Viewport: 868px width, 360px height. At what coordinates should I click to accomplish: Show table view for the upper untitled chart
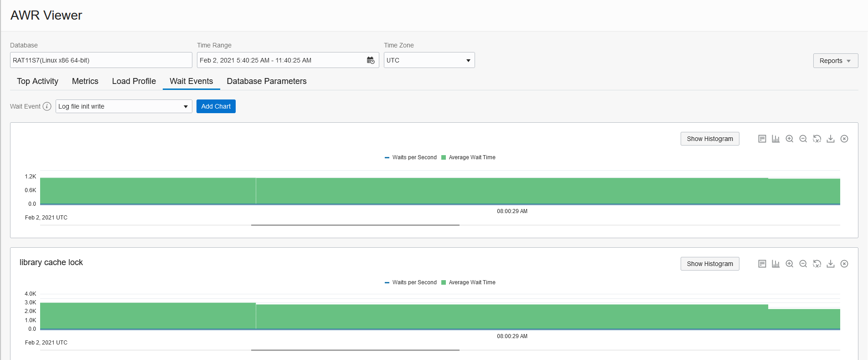pos(762,139)
